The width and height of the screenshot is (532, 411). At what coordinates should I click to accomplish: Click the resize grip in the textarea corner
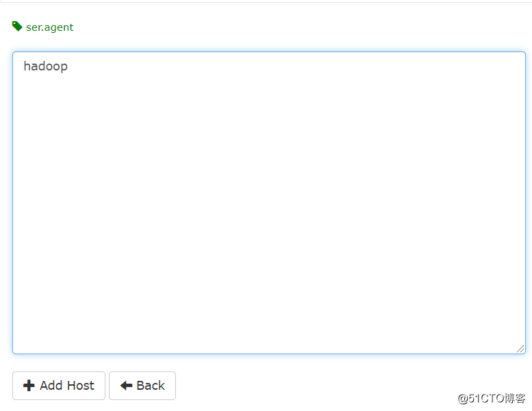(520, 349)
